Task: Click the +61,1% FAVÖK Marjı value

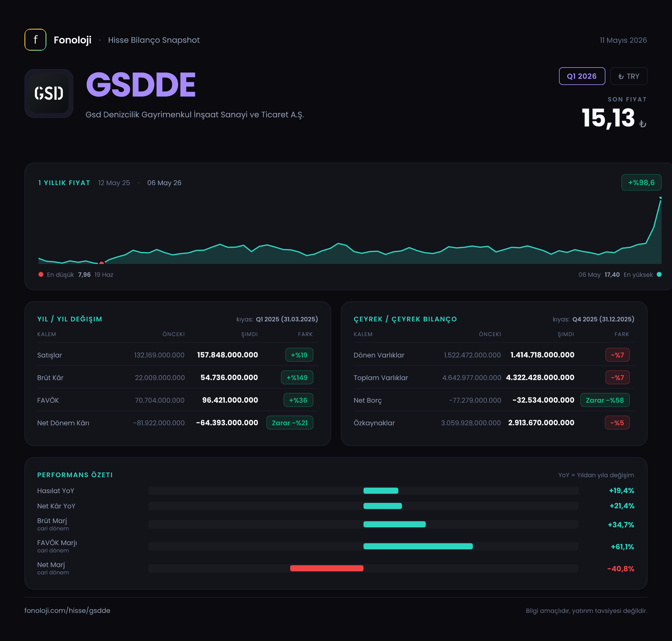Action: point(623,547)
